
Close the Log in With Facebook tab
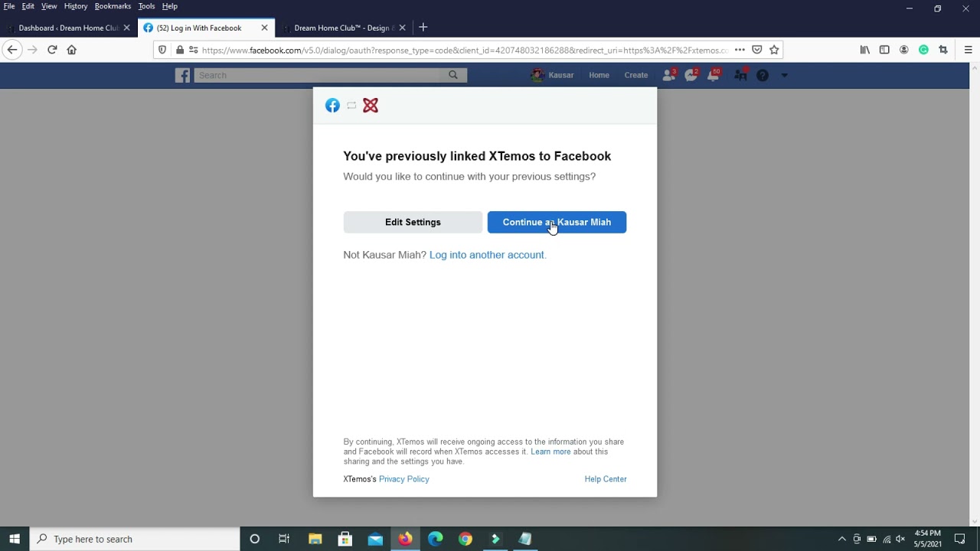tap(264, 28)
